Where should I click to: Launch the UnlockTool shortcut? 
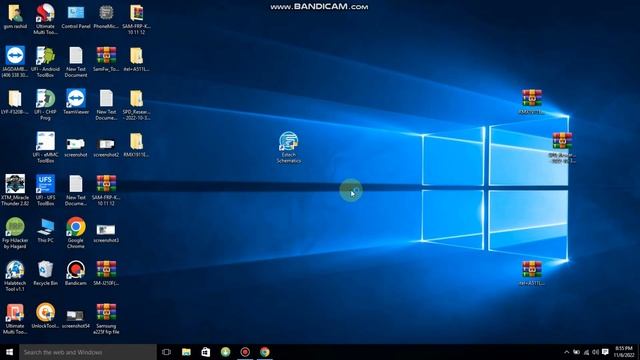click(45, 316)
